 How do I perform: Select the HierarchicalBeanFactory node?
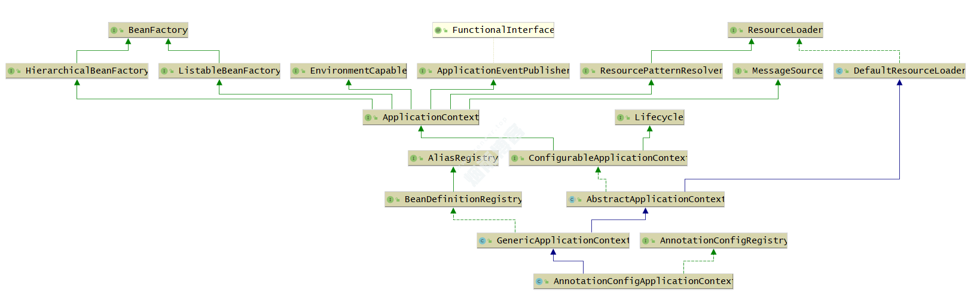coord(77,71)
